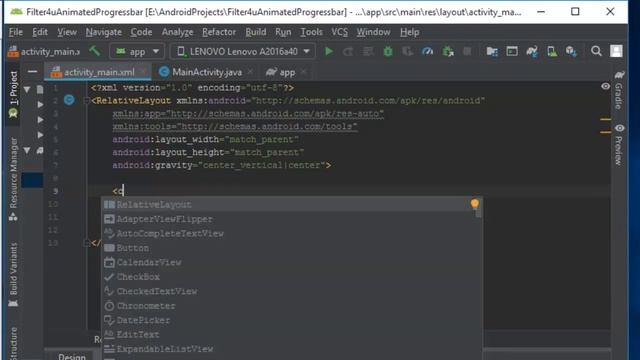
Task: Open the Gradle tool window
Action: pyautogui.click(x=619, y=91)
